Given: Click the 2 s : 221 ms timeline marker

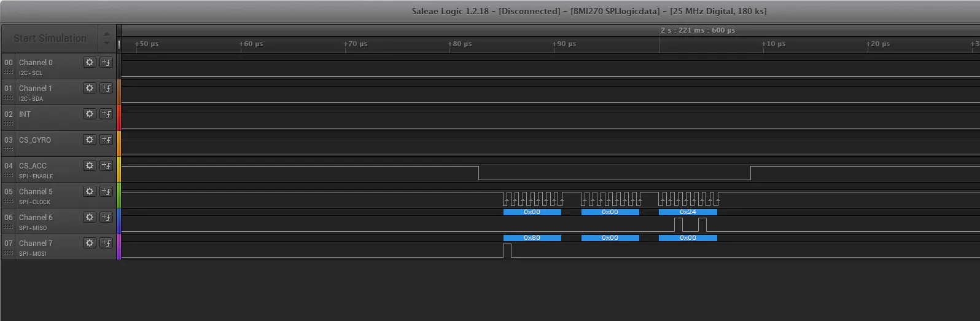Looking at the screenshot, I should click(698, 30).
